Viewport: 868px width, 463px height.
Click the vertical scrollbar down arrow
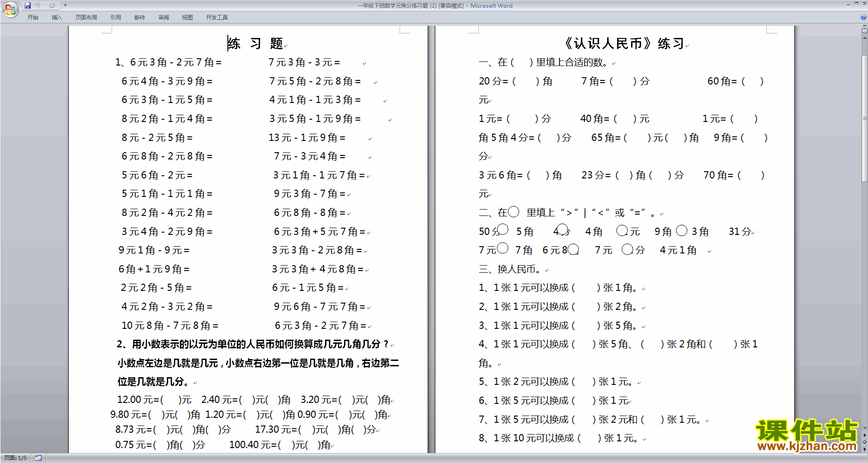864,428
